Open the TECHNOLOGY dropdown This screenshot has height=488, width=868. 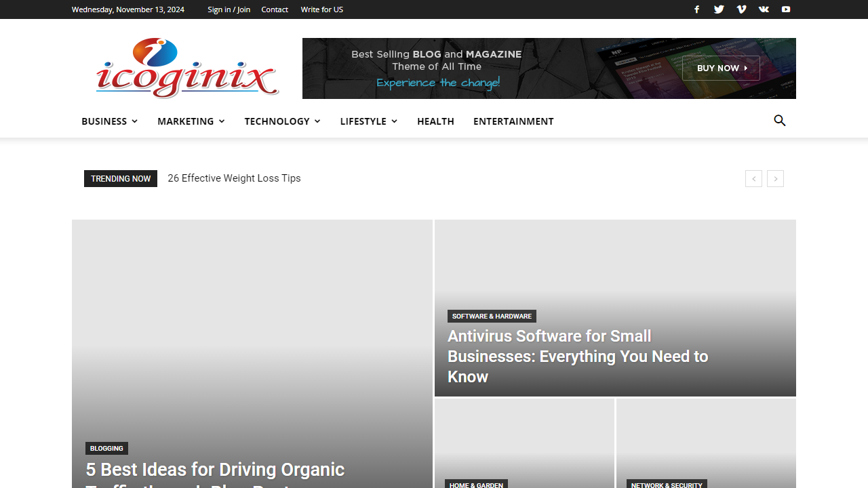point(281,121)
